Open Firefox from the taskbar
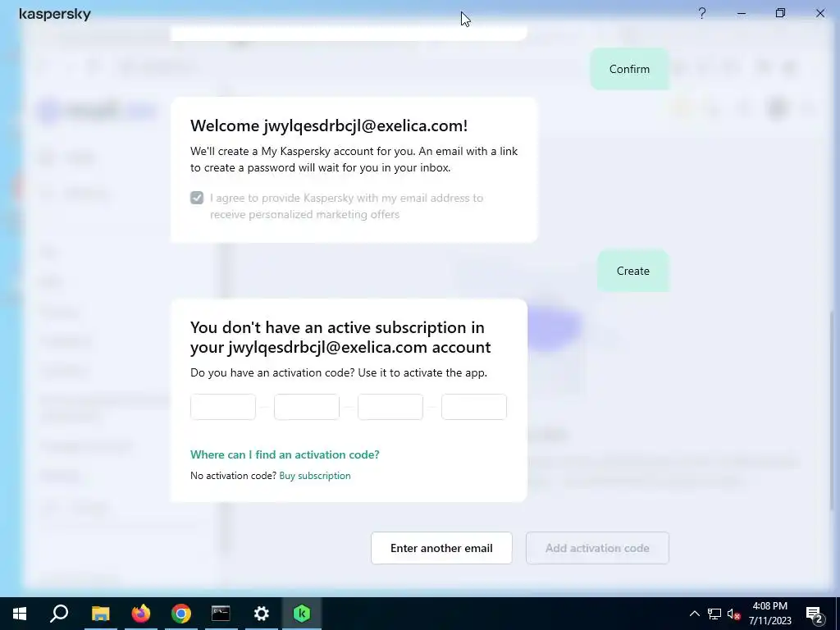840x630 pixels. pos(141,614)
